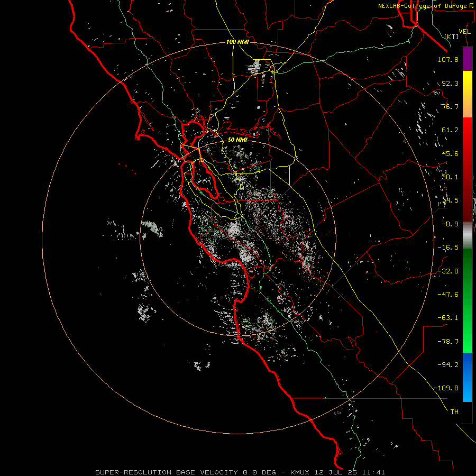Click the 107.8 velocity scale value
This screenshot has height=476, width=476.
click(x=448, y=59)
